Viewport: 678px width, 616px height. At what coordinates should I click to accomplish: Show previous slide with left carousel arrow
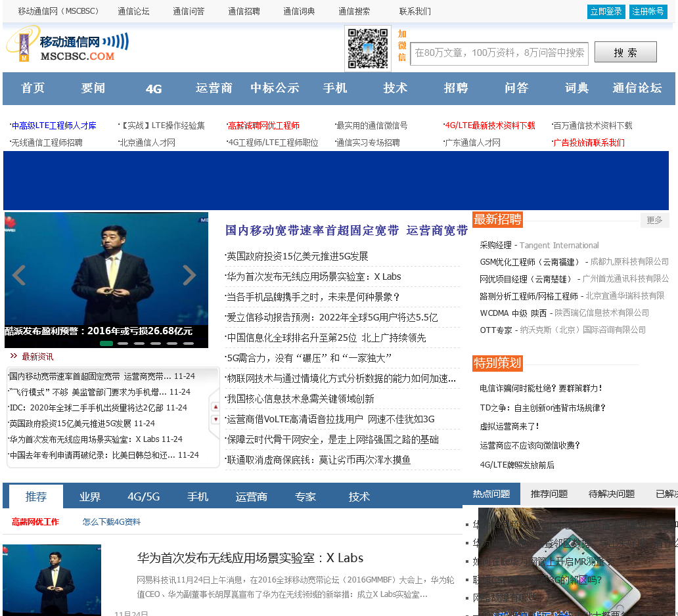tap(18, 275)
